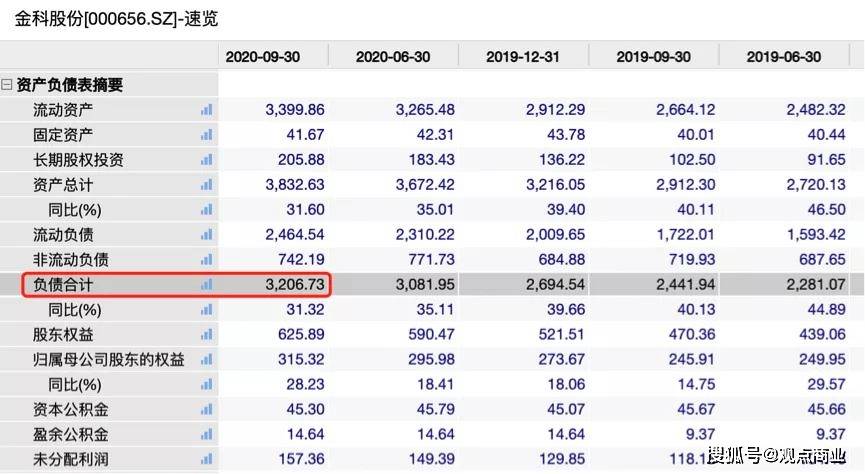Screen dimensions: 865x474
Task: Select the 归属母公司股东的权益 row label
Action: (x=109, y=360)
